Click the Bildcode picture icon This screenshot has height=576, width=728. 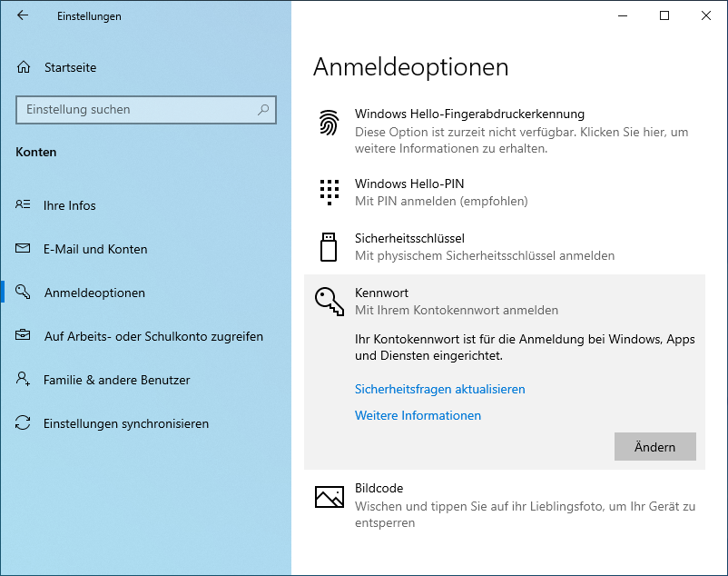(329, 496)
